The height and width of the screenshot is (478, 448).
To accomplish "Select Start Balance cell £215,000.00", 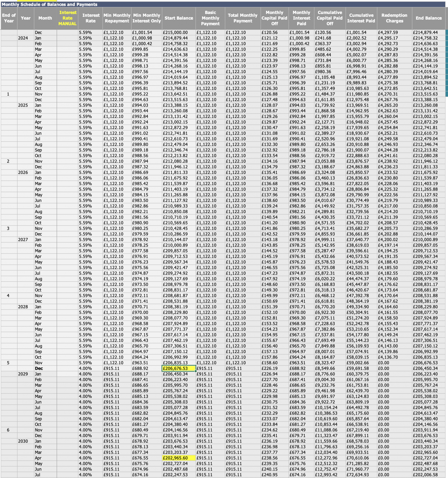I will point(179,33).
